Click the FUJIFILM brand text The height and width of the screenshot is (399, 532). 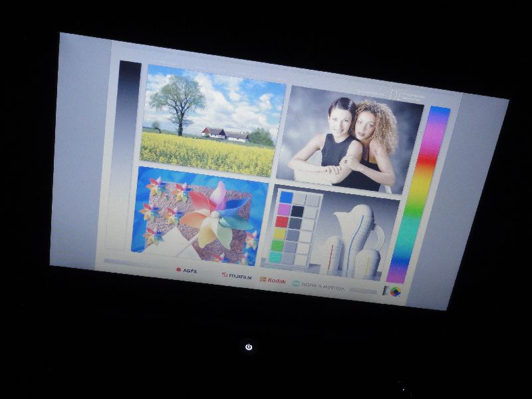[x=240, y=277]
